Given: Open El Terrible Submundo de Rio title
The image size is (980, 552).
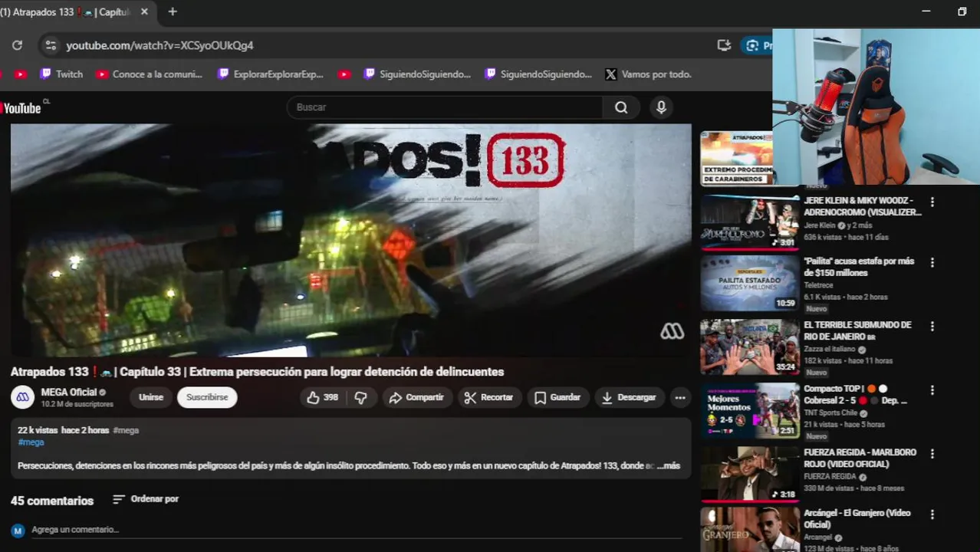Looking at the screenshot, I should point(857,330).
